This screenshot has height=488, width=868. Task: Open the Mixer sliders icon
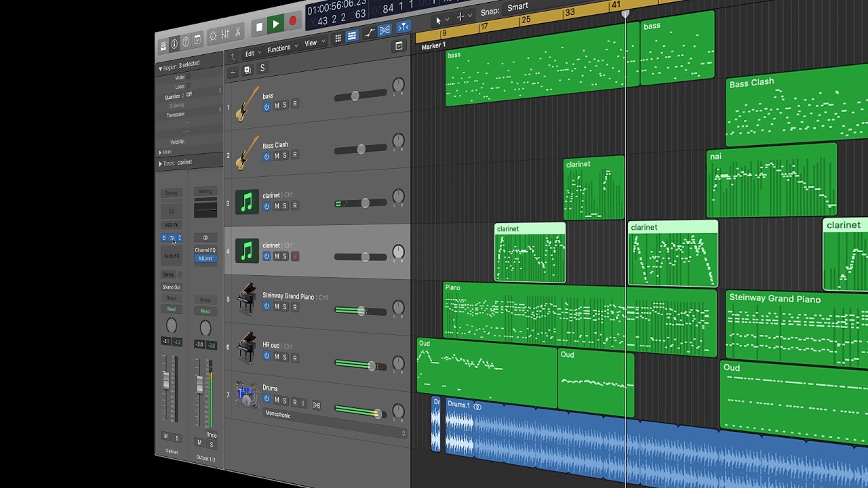(225, 35)
